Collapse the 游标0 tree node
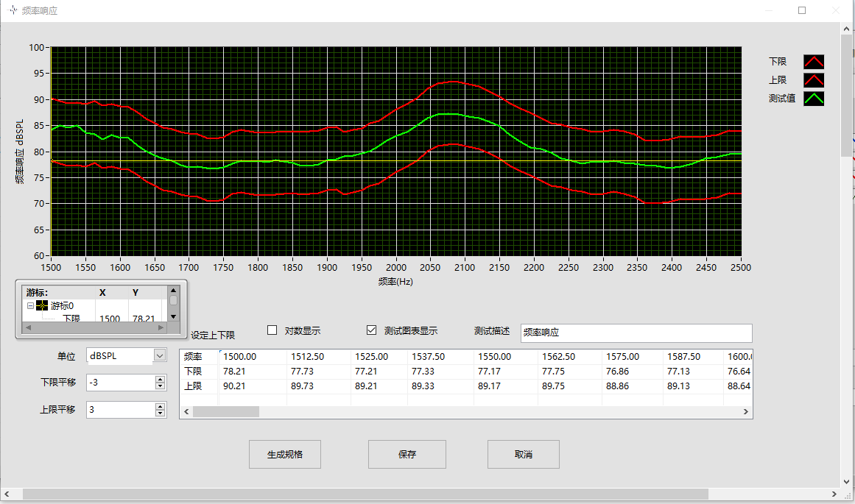Viewport: 855px width, 504px height. click(x=30, y=305)
